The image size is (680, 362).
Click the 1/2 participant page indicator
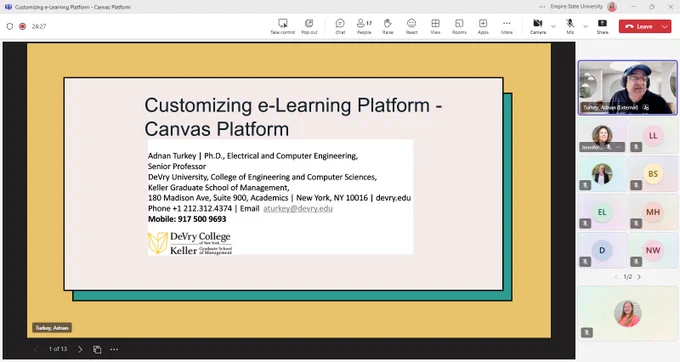point(628,277)
